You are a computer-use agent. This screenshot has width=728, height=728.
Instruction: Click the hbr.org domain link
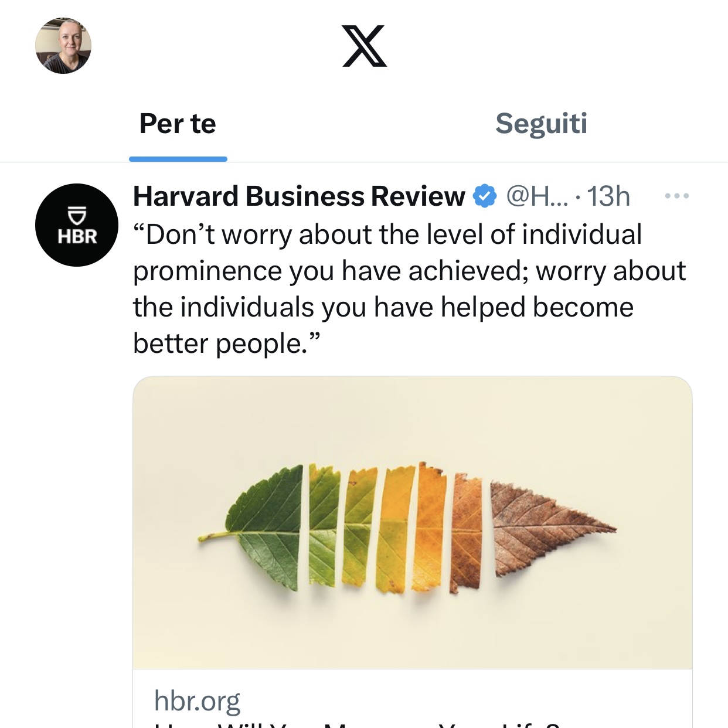(x=197, y=700)
